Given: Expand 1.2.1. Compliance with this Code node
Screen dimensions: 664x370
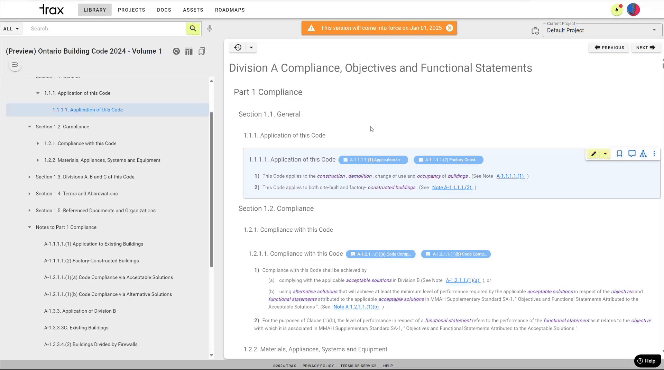Looking at the screenshot, I should pos(38,143).
